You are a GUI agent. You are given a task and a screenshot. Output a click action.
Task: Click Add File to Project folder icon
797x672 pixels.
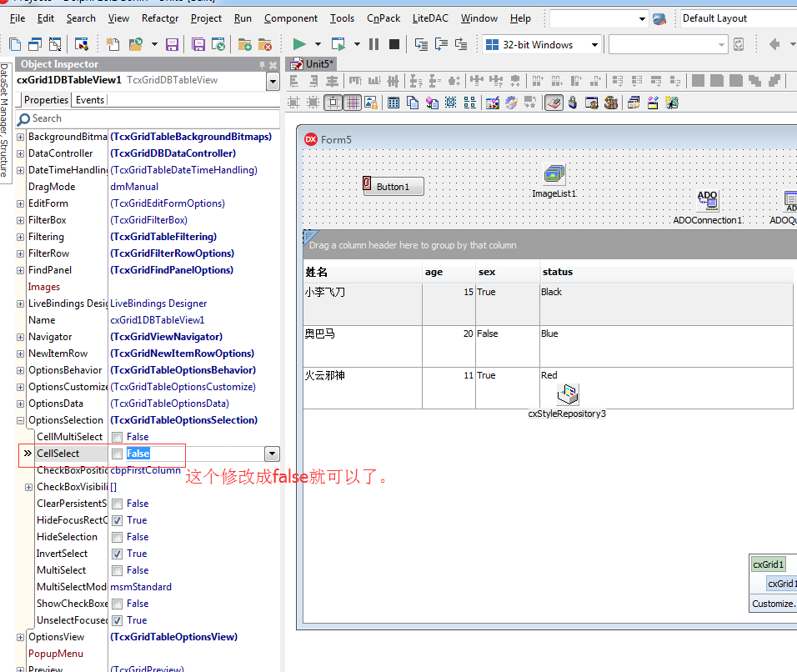(244, 44)
